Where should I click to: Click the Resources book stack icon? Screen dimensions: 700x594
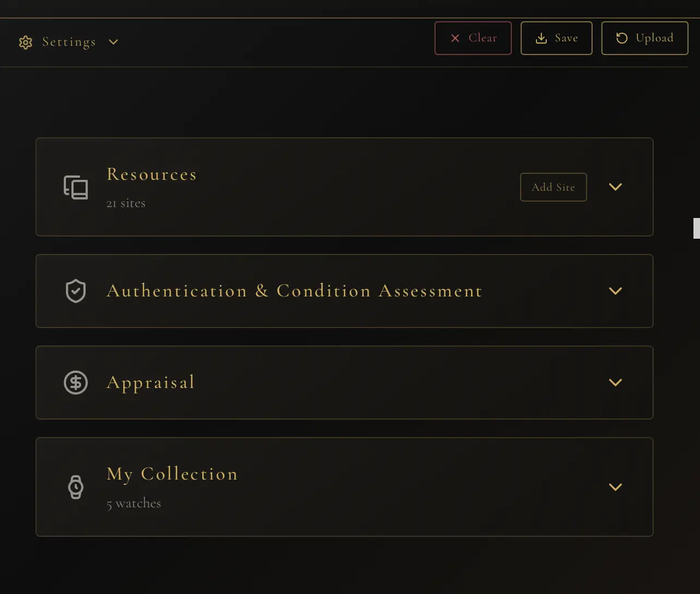click(x=76, y=187)
